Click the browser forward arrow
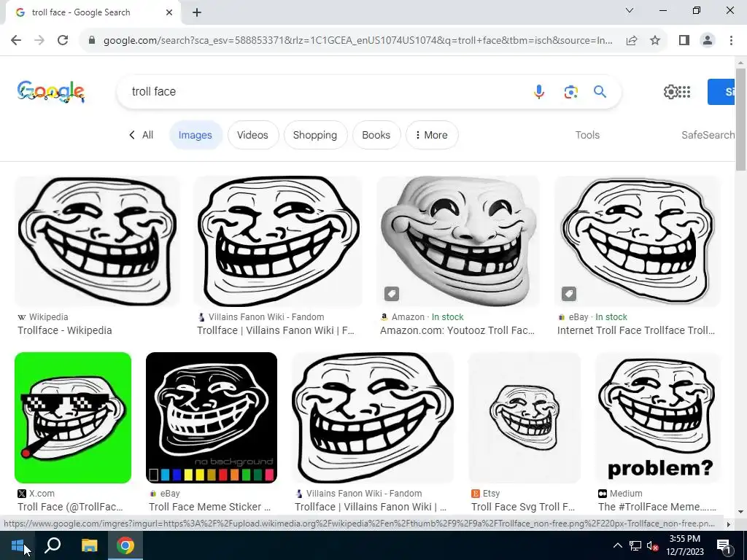The image size is (747, 560). click(x=39, y=41)
